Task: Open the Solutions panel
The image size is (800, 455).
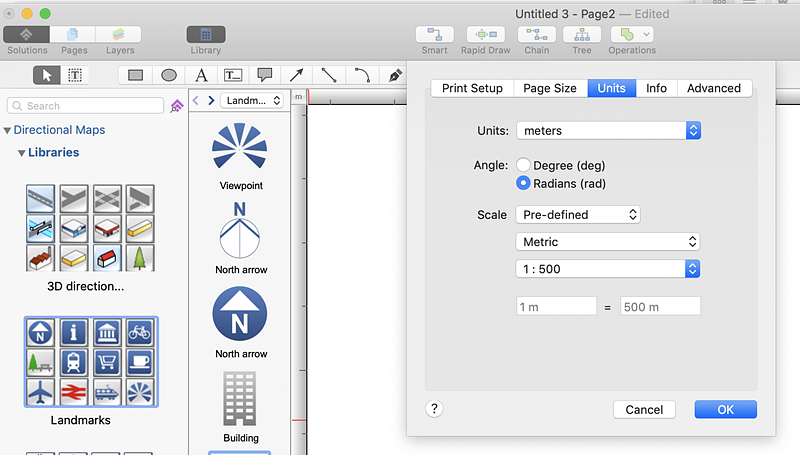Action: pyautogui.click(x=27, y=35)
